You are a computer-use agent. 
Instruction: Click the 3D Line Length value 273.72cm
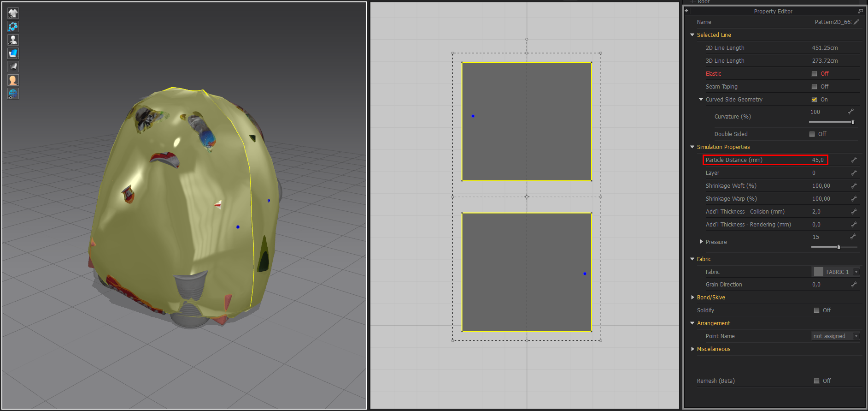point(825,61)
